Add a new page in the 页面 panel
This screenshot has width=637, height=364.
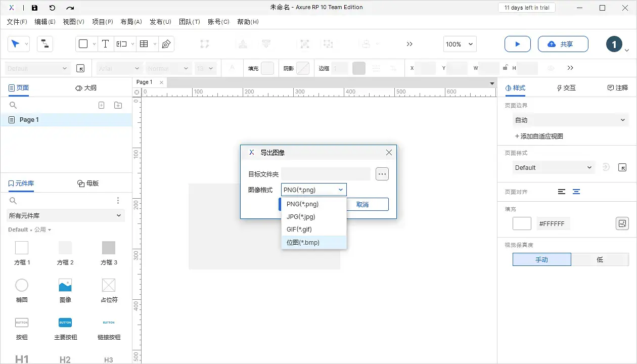[101, 105]
